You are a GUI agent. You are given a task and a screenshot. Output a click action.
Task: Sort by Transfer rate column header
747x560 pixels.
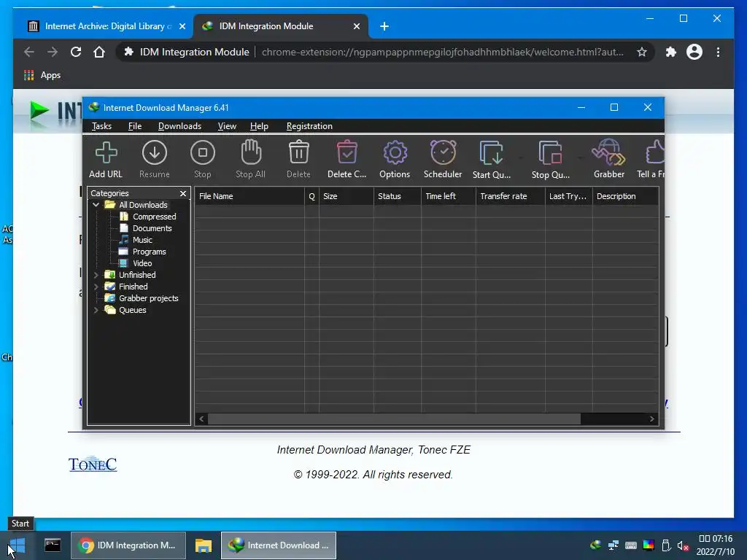coord(510,196)
